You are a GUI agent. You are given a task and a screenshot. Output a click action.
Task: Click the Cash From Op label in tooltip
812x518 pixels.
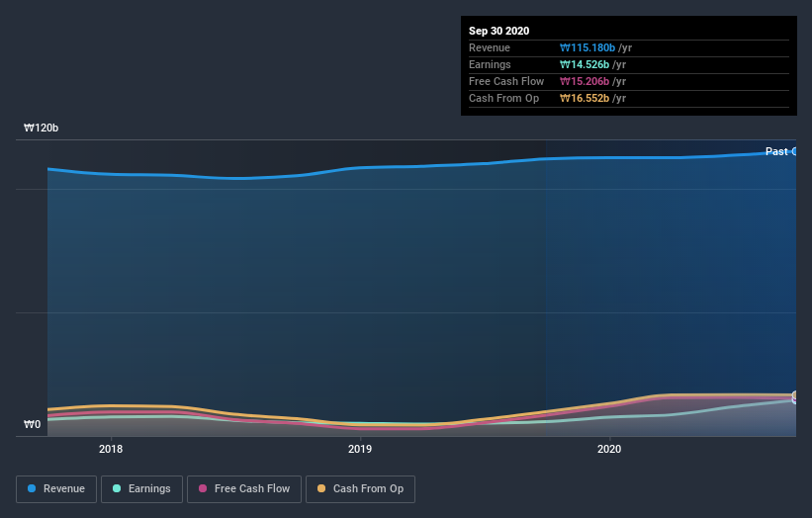503,98
